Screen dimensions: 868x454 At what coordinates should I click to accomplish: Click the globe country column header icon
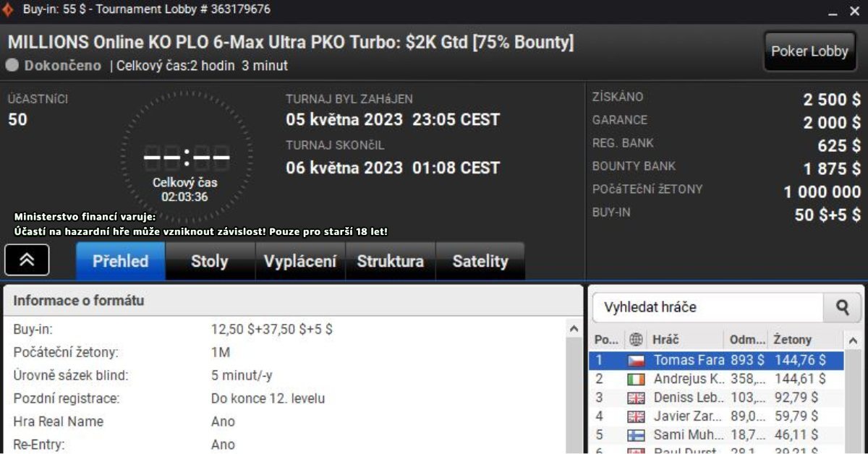click(x=636, y=340)
